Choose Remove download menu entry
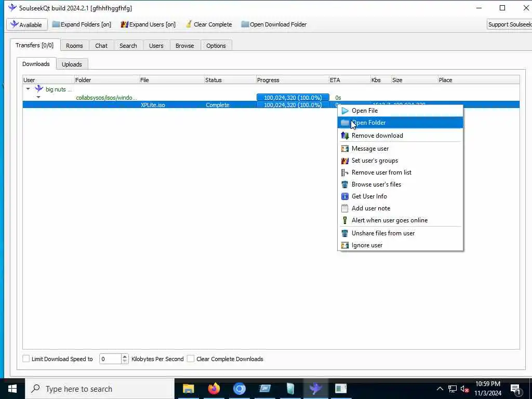 401,136
